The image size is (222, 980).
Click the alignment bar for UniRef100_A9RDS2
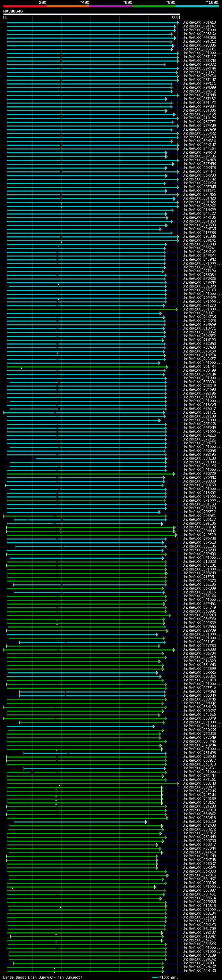[x=86, y=65]
